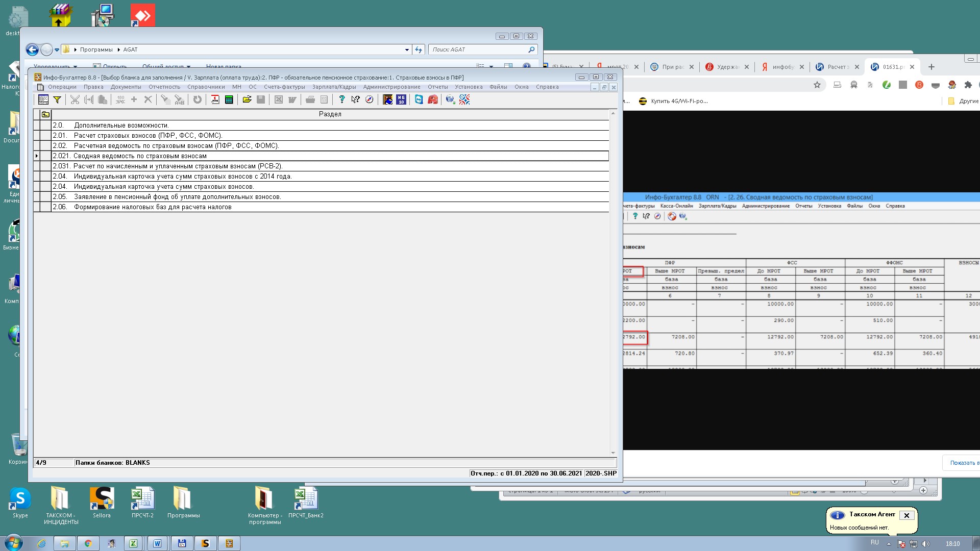This screenshot has height=551, width=980.
Task: Open the Explorer recent pages dropdown arrow
Action: pos(57,49)
